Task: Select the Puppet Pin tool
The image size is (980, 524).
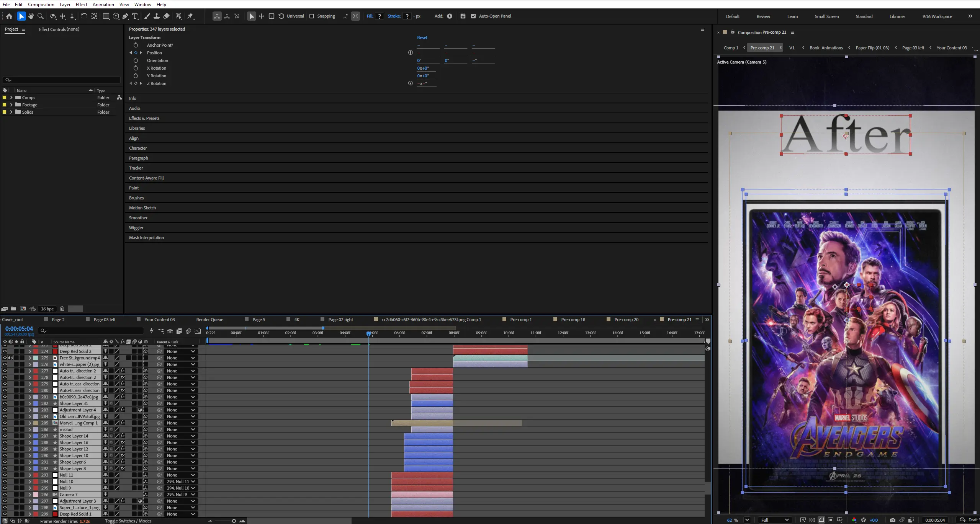Action: 190,16
